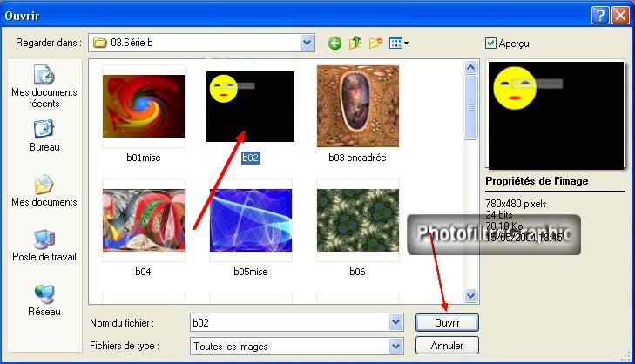Viewport: 635px width, 364px height.
Task: Click the help question mark button
Action: (599, 15)
